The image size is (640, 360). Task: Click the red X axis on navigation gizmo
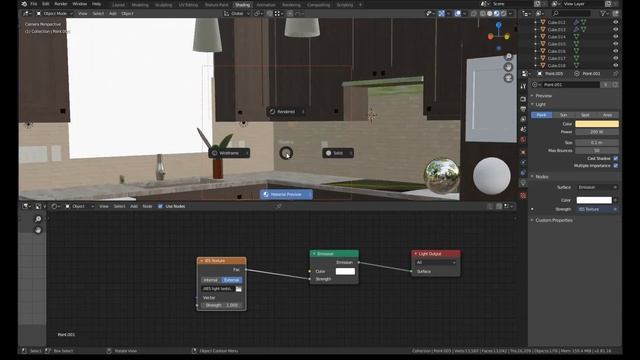[x=491, y=37]
